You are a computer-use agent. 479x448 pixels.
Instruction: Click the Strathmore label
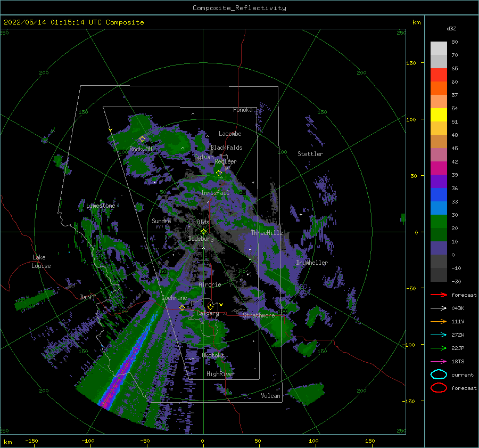pyautogui.click(x=259, y=315)
